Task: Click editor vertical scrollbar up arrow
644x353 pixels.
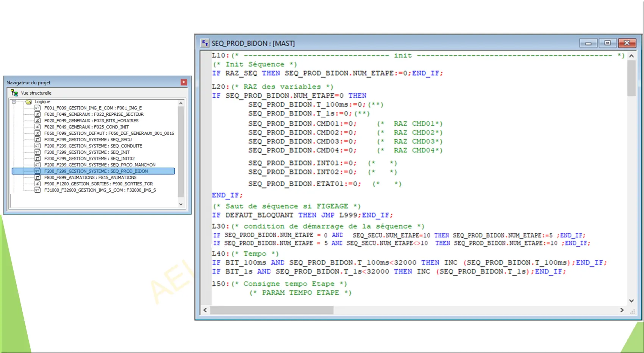Action: pos(631,56)
